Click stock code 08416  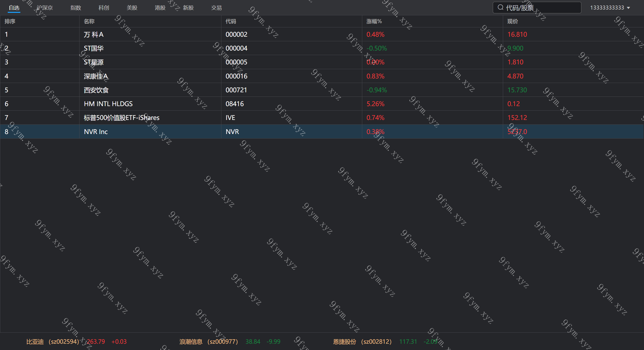(235, 104)
